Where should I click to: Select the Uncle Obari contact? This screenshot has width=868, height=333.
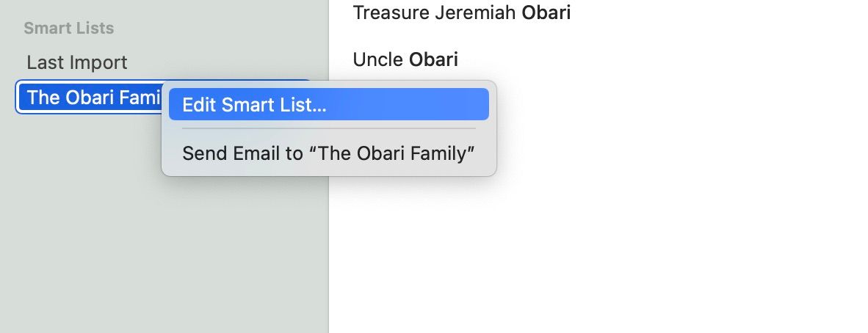(x=405, y=59)
